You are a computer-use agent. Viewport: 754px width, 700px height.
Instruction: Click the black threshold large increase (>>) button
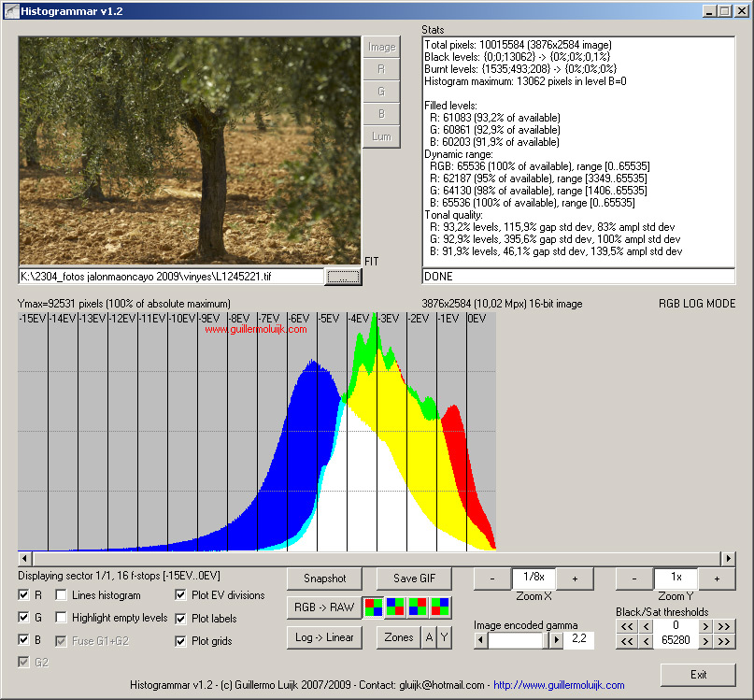pyautogui.click(x=724, y=626)
